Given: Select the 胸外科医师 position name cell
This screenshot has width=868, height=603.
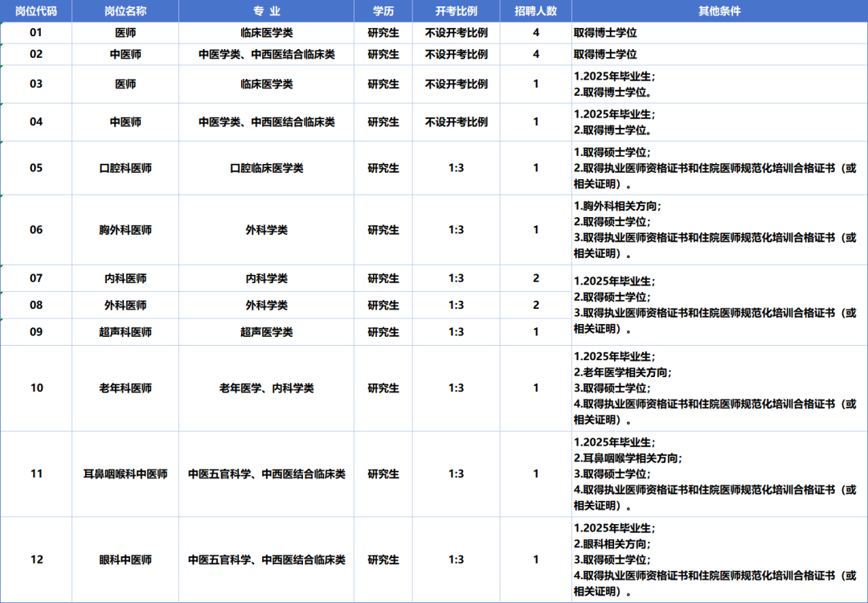Looking at the screenshot, I should click(125, 230).
